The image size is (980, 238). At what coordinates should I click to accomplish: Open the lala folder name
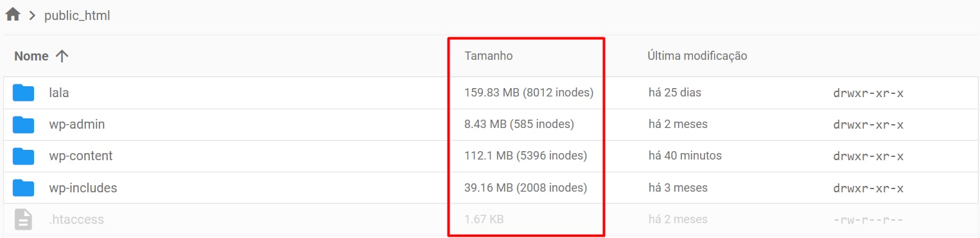coord(59,93)
